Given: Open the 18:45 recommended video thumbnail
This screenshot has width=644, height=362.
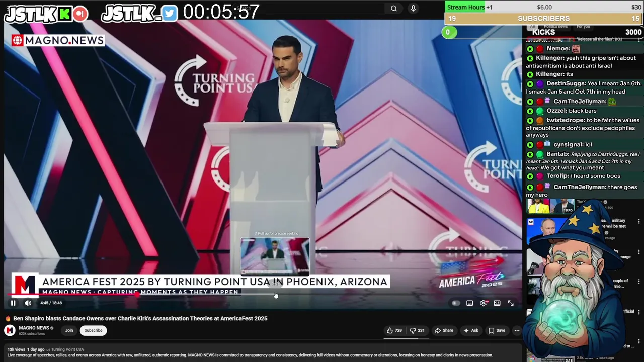Looking at the screenshot, I should (x=550, y=206).
